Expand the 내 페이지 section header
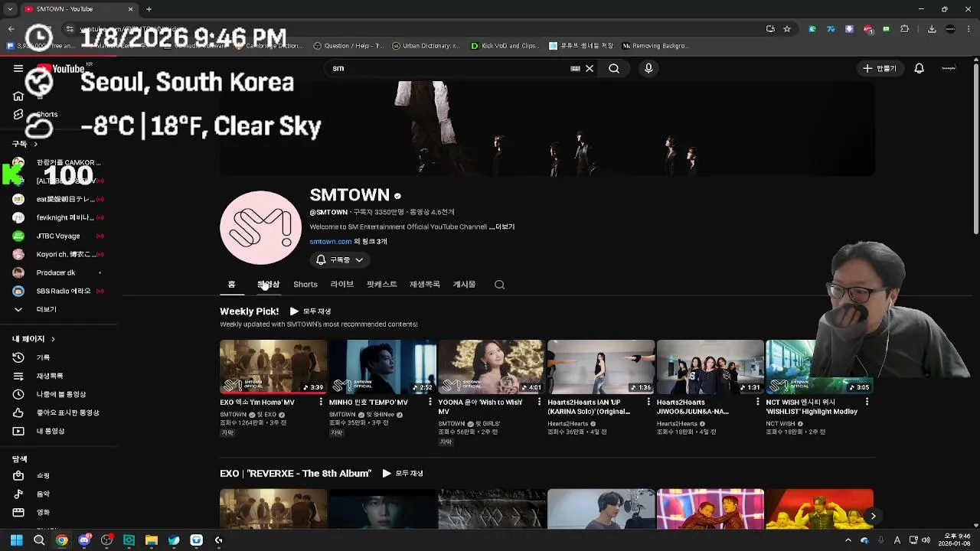This screenshot has width=980, height=551. 34,338
